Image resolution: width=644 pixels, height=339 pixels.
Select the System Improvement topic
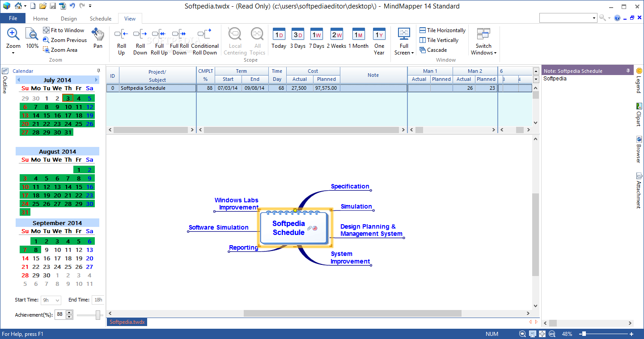350,258
